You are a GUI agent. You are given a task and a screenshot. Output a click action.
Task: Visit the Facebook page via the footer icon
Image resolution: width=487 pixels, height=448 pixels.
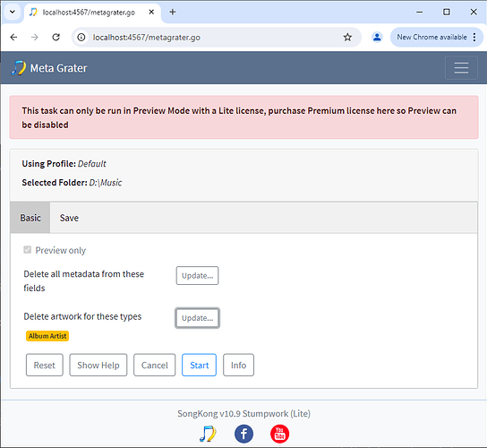click(x=243, y=434)
